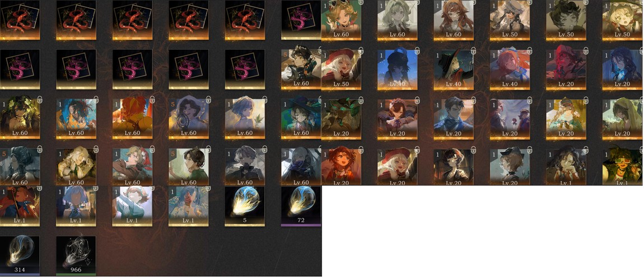
Task: Open the Lv.1 red devil with pitchfork card
Action: 20,206
